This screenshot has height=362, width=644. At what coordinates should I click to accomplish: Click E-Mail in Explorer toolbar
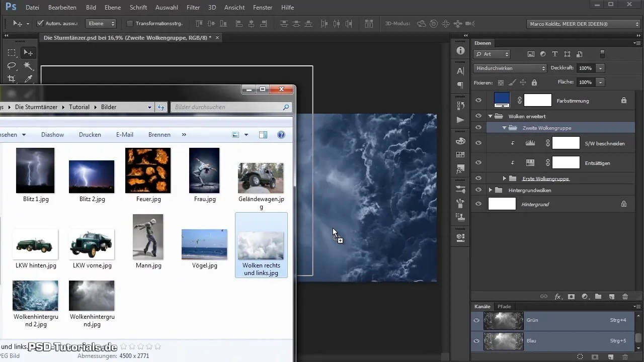(125, 135)
